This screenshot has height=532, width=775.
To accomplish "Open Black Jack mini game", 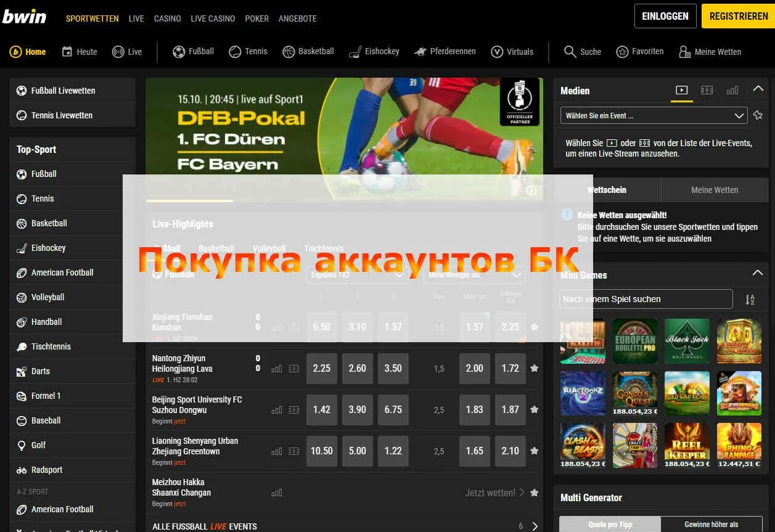I will pyautogui.click(x=687, y=341).
